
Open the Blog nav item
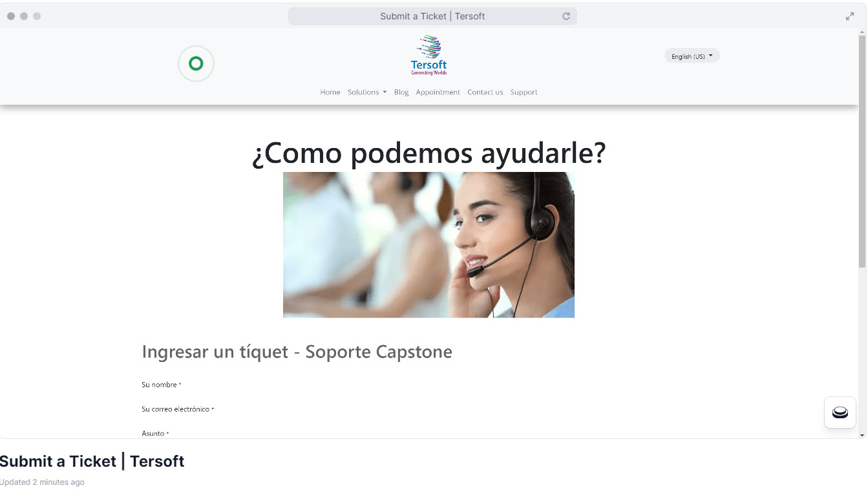pyautogui.click(x=401, y=92)
